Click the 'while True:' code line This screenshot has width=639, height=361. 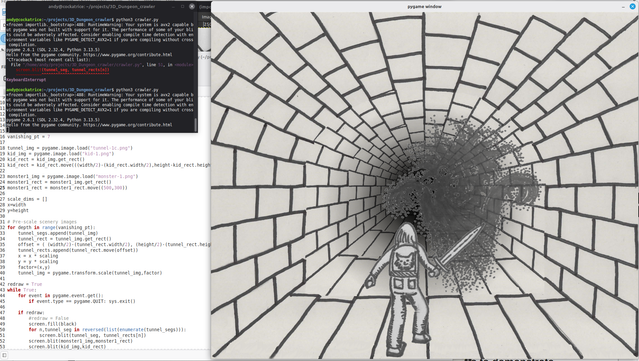coord(22,290)
